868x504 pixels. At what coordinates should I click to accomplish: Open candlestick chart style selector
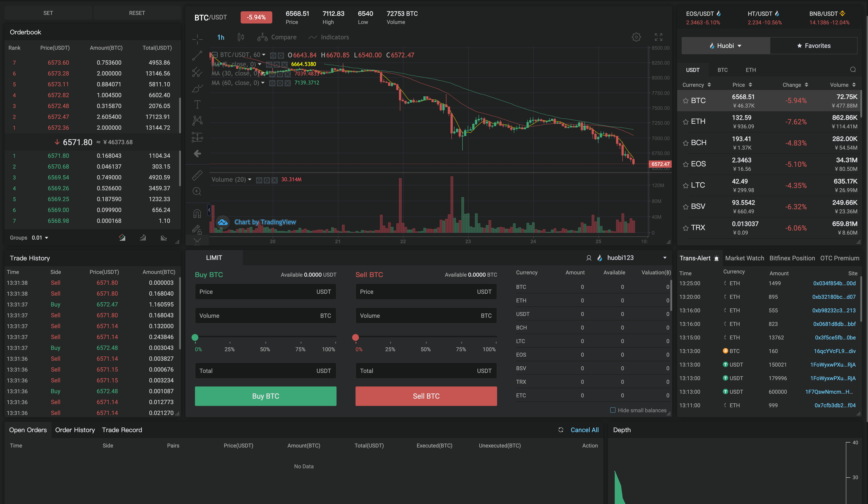coord(241,37)
